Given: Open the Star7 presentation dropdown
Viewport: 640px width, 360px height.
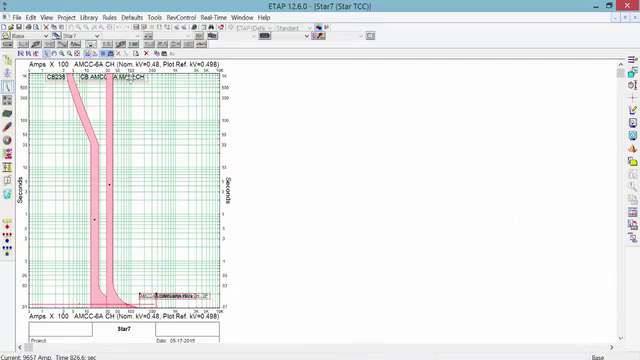Looking at the screenshot, I should click(x=97, y=36).
